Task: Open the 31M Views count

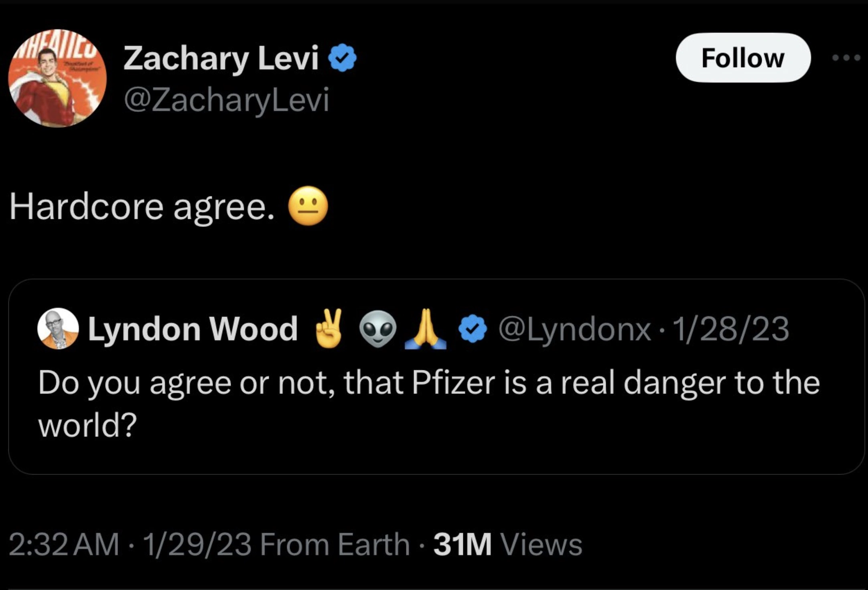Action: [x=507, y=544]
